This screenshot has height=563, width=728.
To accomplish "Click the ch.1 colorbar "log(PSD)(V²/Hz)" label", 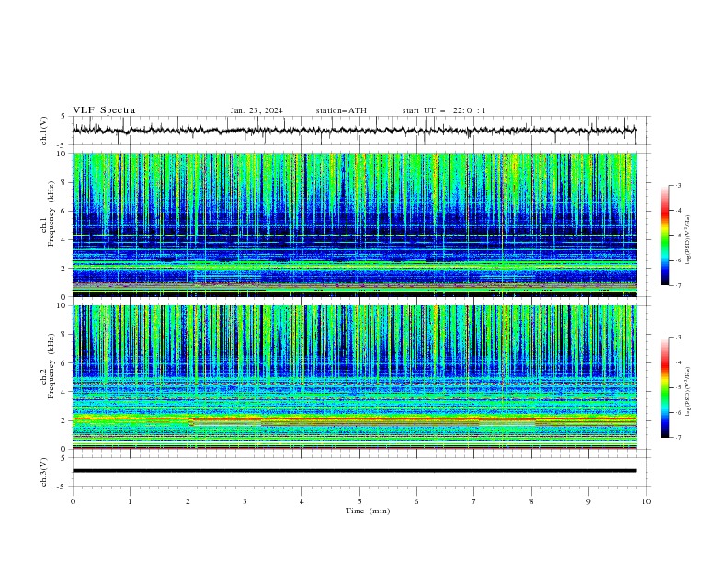I will point(688,240).
